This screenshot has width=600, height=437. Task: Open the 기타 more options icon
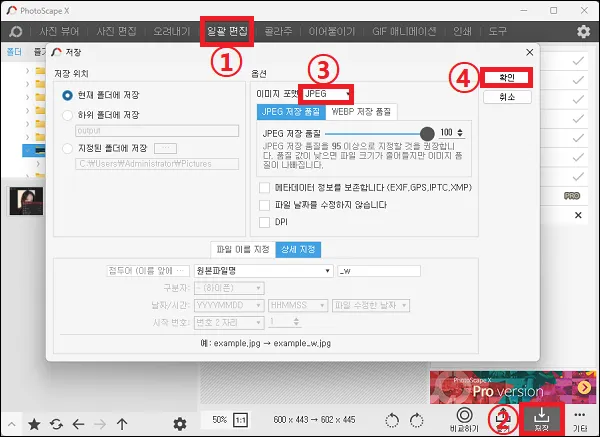(580, 421)
